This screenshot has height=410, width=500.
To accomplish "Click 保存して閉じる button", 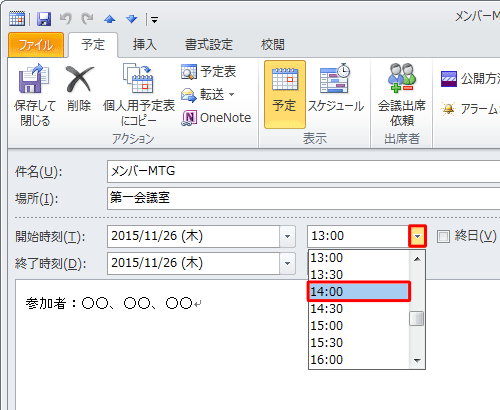I will [x=35, y=95].
